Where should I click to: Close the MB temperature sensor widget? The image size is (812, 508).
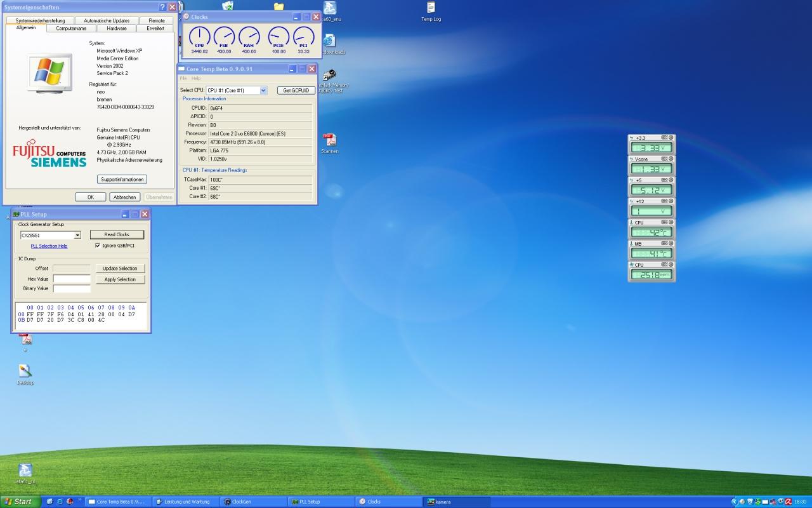pyautogui.click(x=671, y=244)
